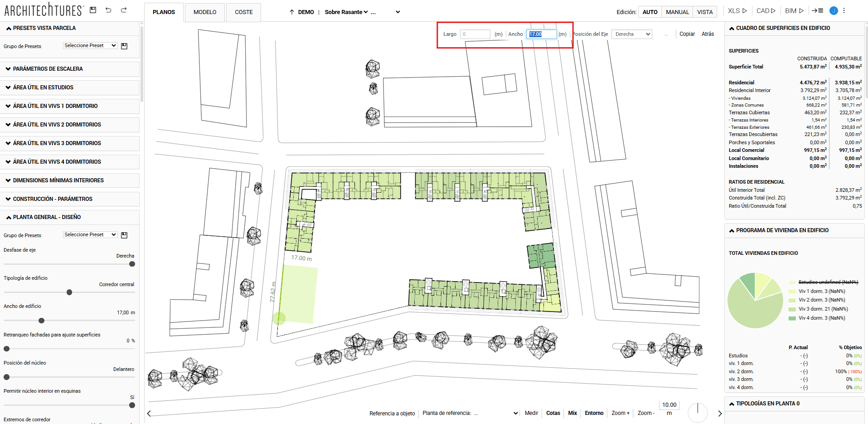Redo the last undone action

[124, 10]
